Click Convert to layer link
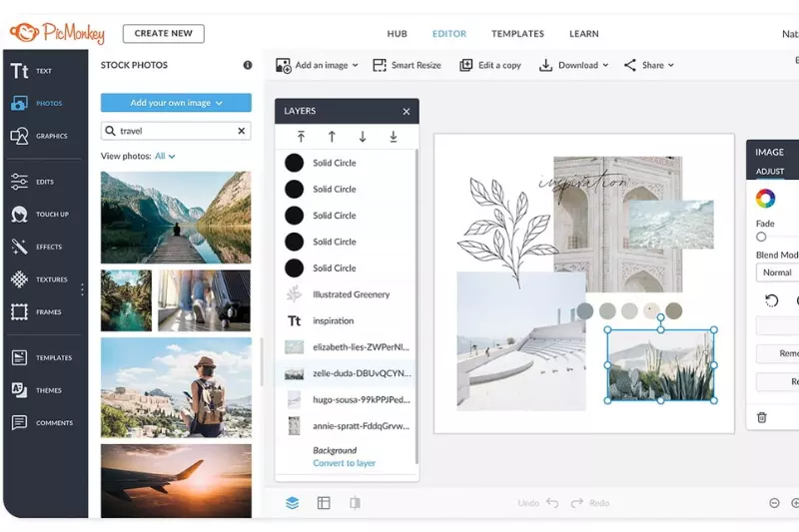The width and height of the screenshot is (799, 532). point(344,463)
